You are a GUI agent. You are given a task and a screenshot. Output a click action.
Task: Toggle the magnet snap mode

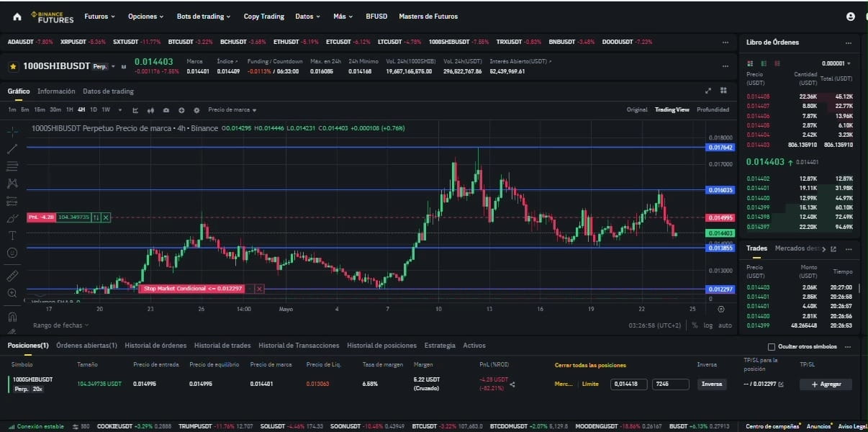coord(12,316)
